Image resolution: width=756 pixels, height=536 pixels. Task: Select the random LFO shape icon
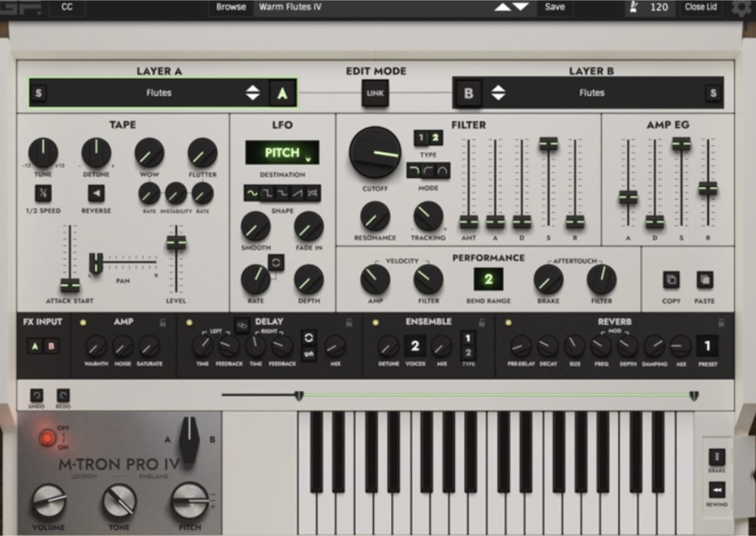point(312,193)
